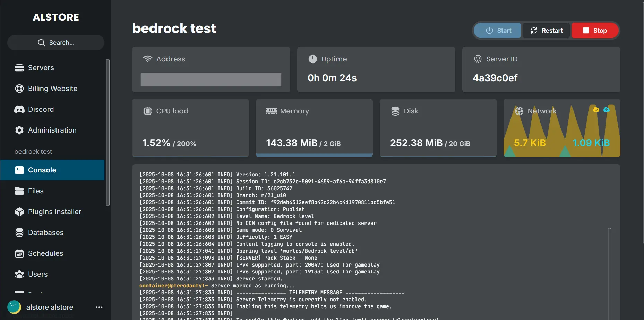Screen dimensions: 644x320
Task: Click the Search input field
Action: click(x=56, y=43)
